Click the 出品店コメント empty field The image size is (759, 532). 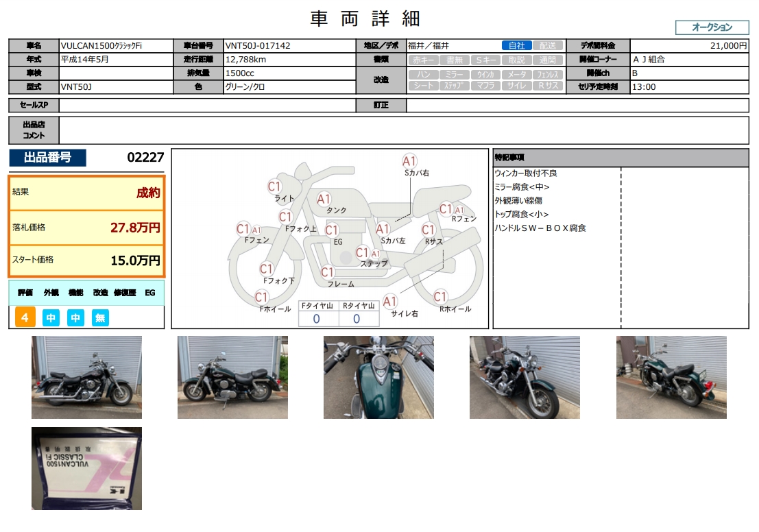404,130
